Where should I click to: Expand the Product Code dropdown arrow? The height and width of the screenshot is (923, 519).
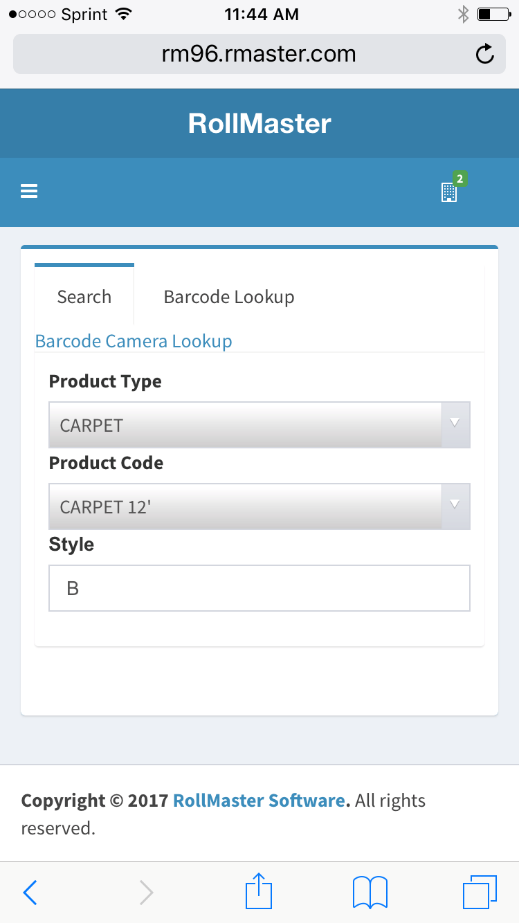coord(455,506)
